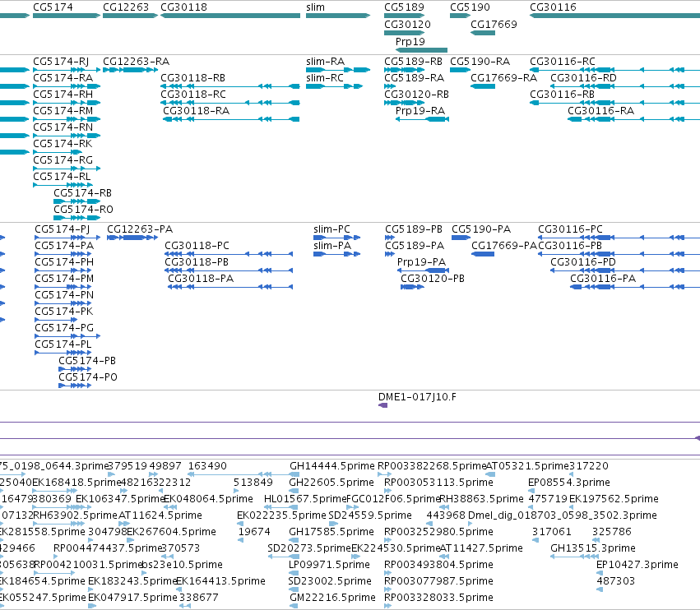The image size is (700, 610).
Task: Click protein CG30116-PD
Action: 582,262
